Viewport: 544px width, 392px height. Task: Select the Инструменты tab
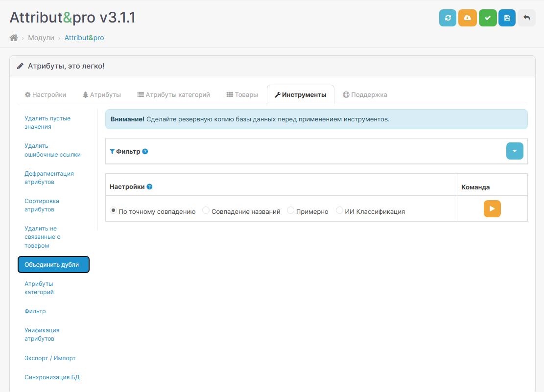[301, 95]
